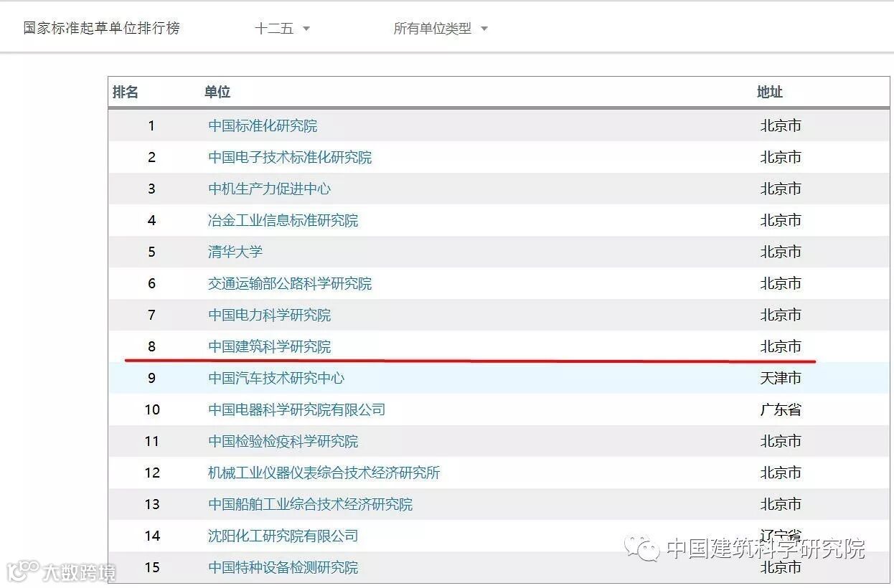Click the 地址 column header

coord(770,92)
